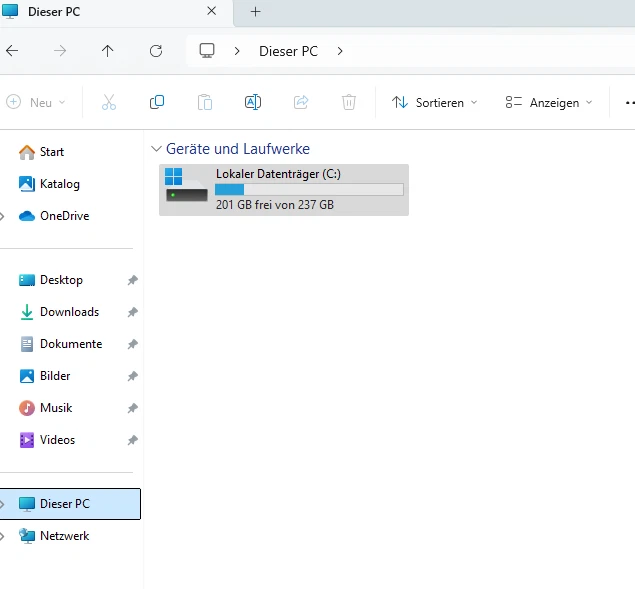
Task: Go forward with the right arrow
Action: pyautogui.click(x=60, y=51)
